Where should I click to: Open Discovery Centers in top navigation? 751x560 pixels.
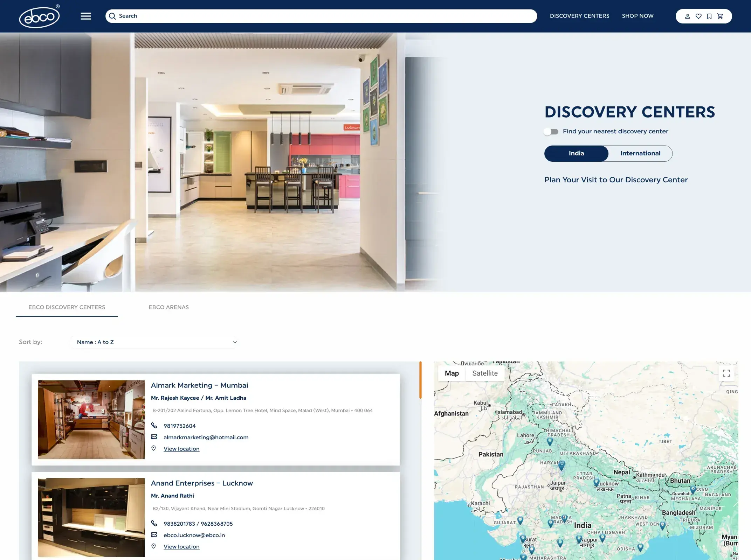tap(579, 16)
